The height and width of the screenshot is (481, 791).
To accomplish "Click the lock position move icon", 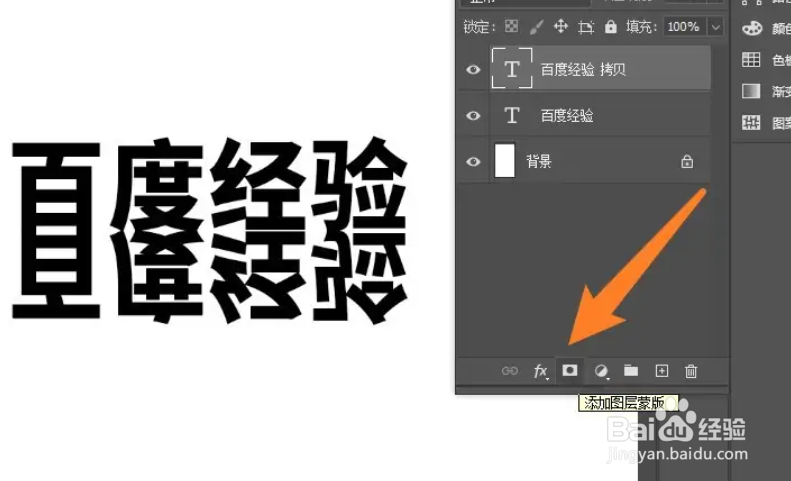I will pos(560,26).
